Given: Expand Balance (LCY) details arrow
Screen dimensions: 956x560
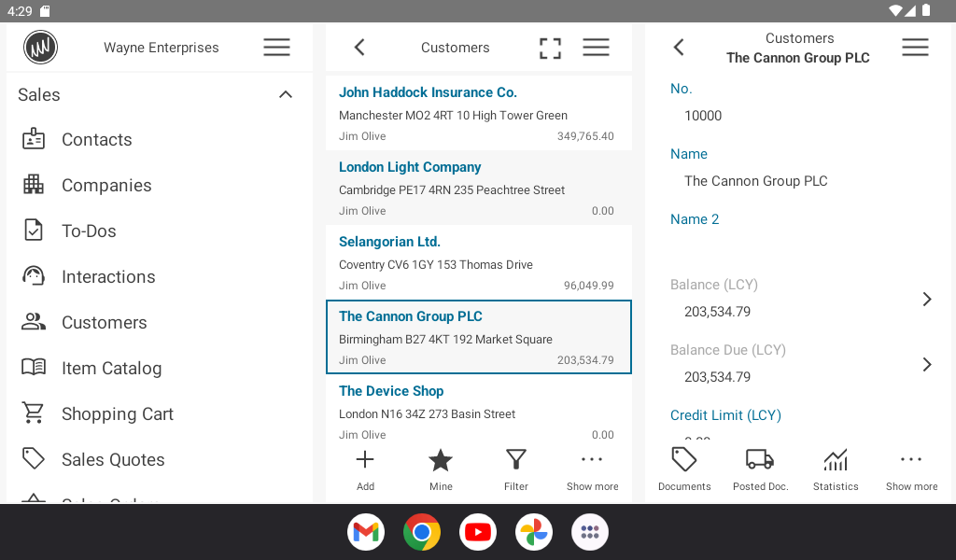Looking at the screenshot, I should point(927,299).
